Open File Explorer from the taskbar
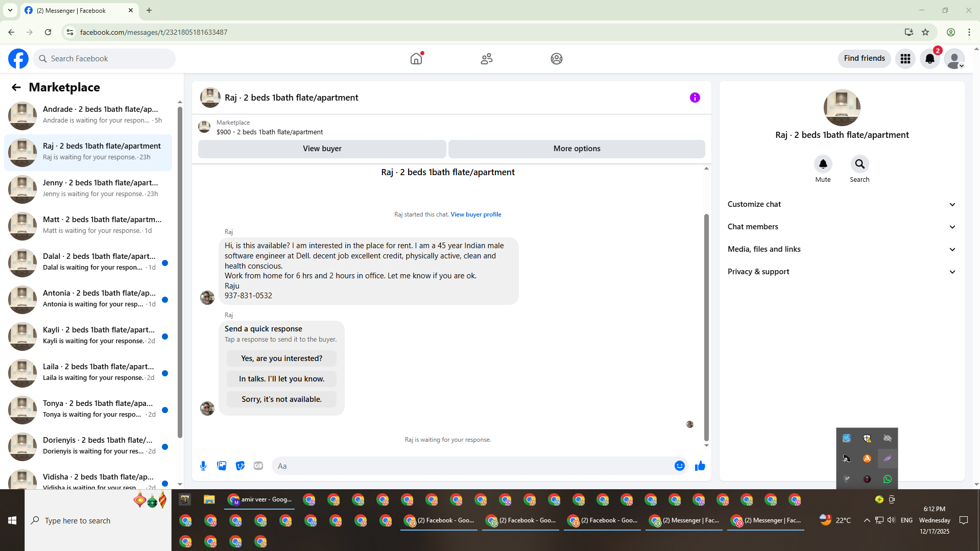 pyautogui.click(x=209, y=499)
